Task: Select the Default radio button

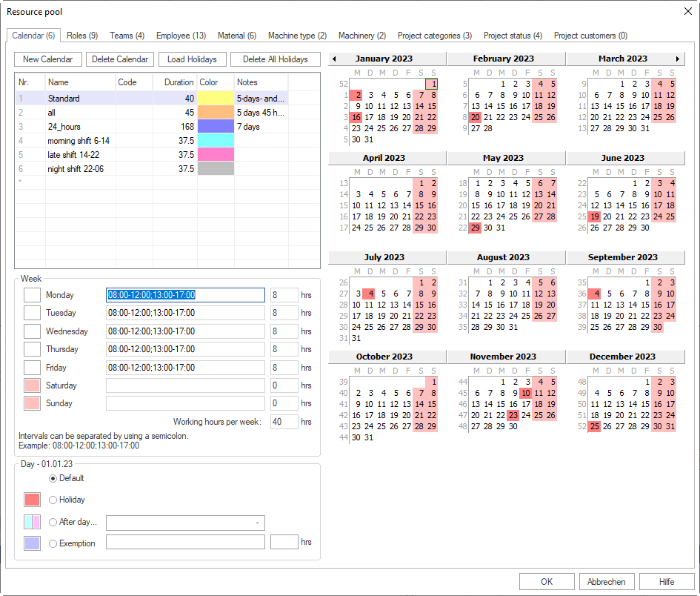Action: [x=52, y=478]
